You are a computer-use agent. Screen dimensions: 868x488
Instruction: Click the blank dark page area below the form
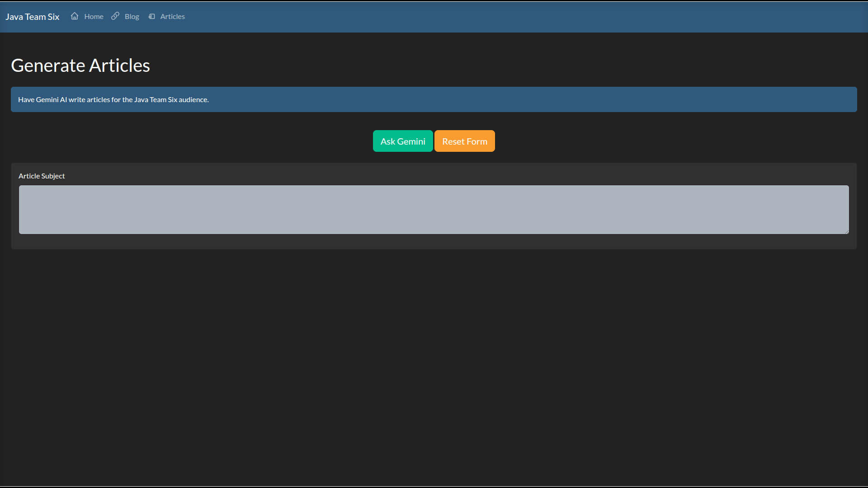click(434, 361)
